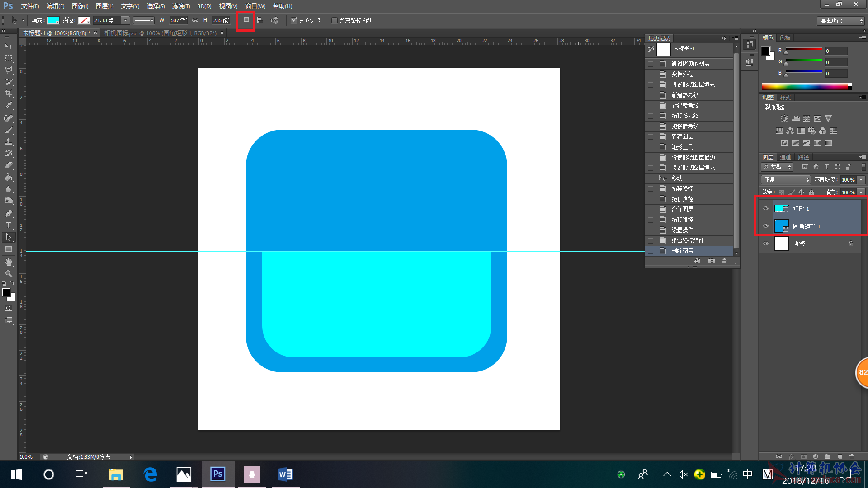Create new snapshot in History panel
This screenshot has height=488, width=868.
pos(712,261)
